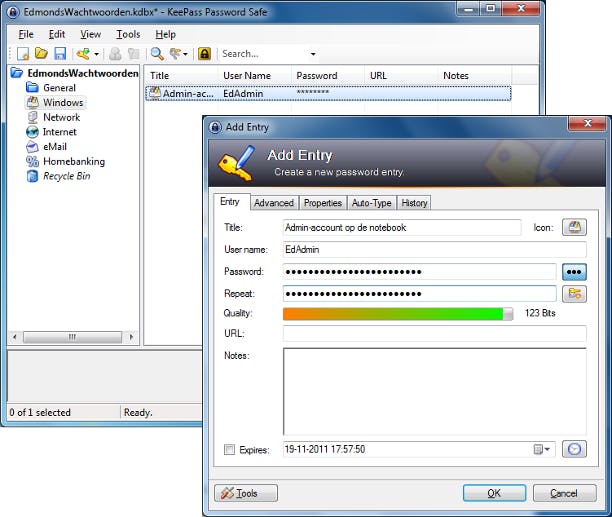This screenshot has width=612, height=517.
Task: Switch to the Advanced tab
Action: tap(274, 203)
